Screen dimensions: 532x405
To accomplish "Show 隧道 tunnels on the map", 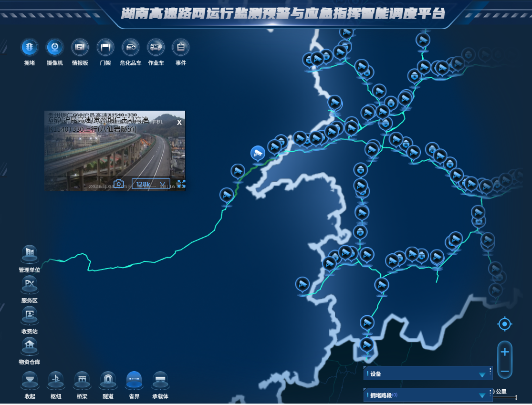I will 108,380.
